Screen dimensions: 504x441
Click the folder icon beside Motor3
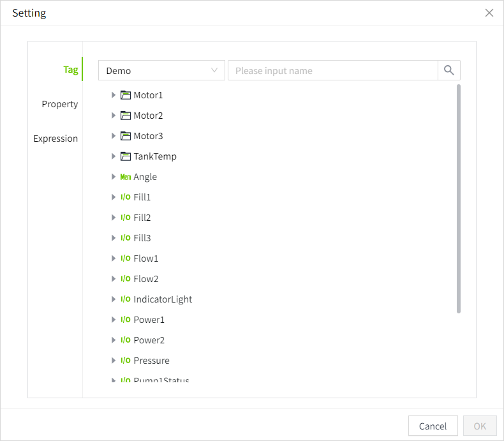tap(125, 136)
